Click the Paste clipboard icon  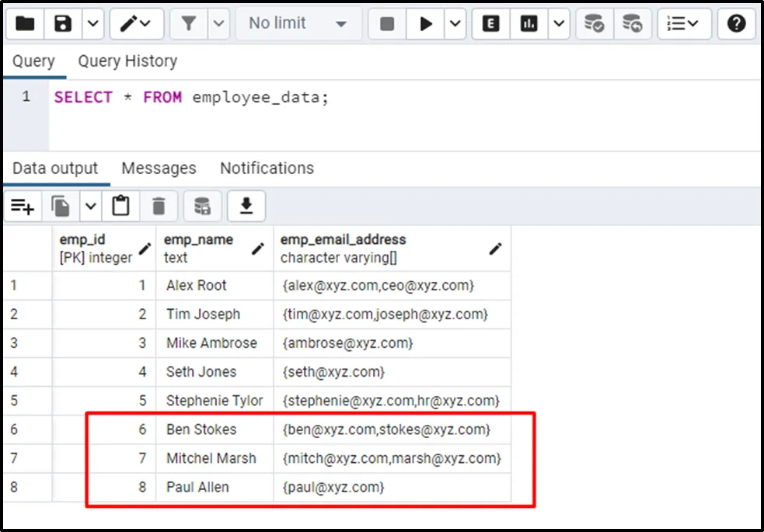click(120, 206)
